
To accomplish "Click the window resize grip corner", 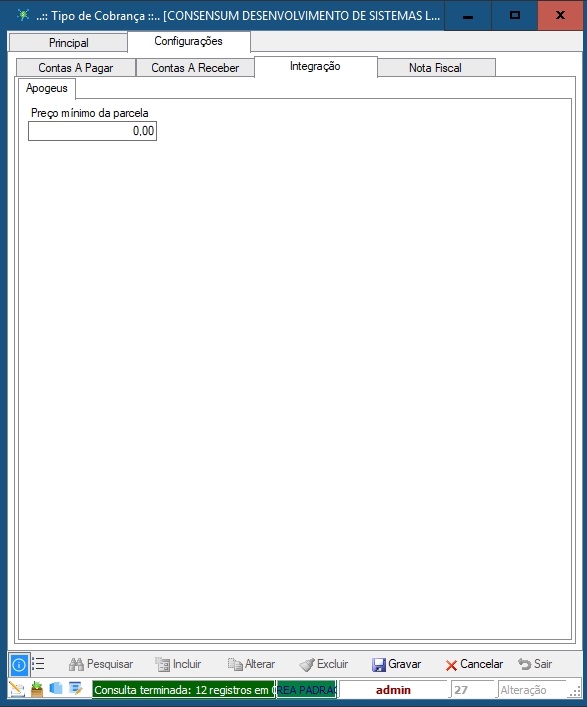I will (576, 692).
